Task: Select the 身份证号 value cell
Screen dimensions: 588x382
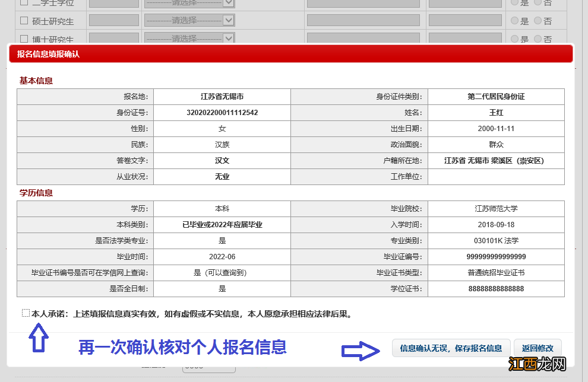Action: (x=221, y=113)
